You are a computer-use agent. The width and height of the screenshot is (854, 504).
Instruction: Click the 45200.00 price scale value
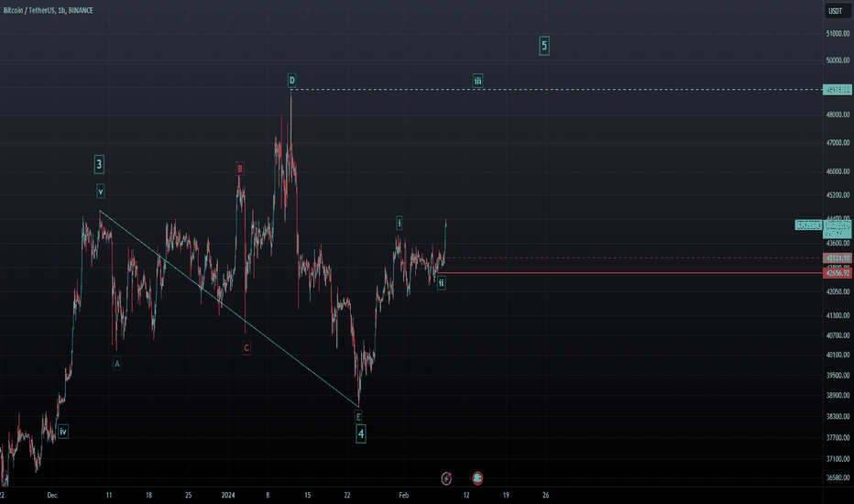pyautogui.click(x=838, y=195)
